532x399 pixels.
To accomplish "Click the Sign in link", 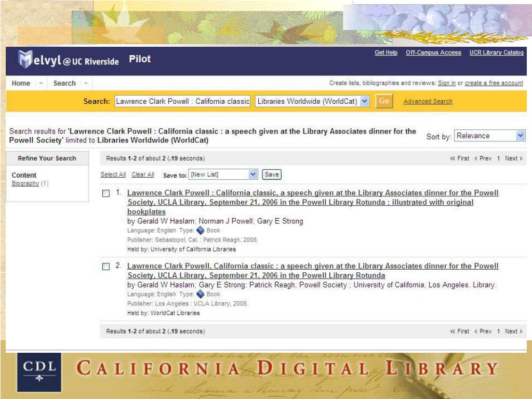I will tap(447, 83).
